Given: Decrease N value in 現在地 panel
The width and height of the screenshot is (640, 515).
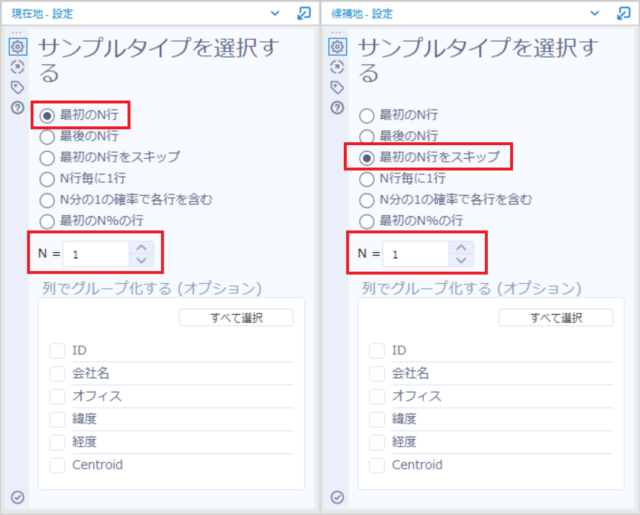Looking at the screenshot, I should (x=142, y=260).
